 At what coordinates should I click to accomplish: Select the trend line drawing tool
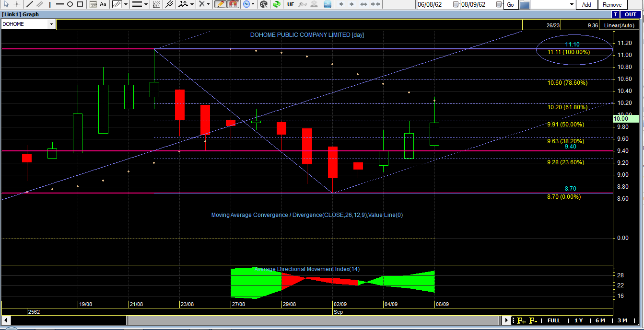(x=30, y=4)
